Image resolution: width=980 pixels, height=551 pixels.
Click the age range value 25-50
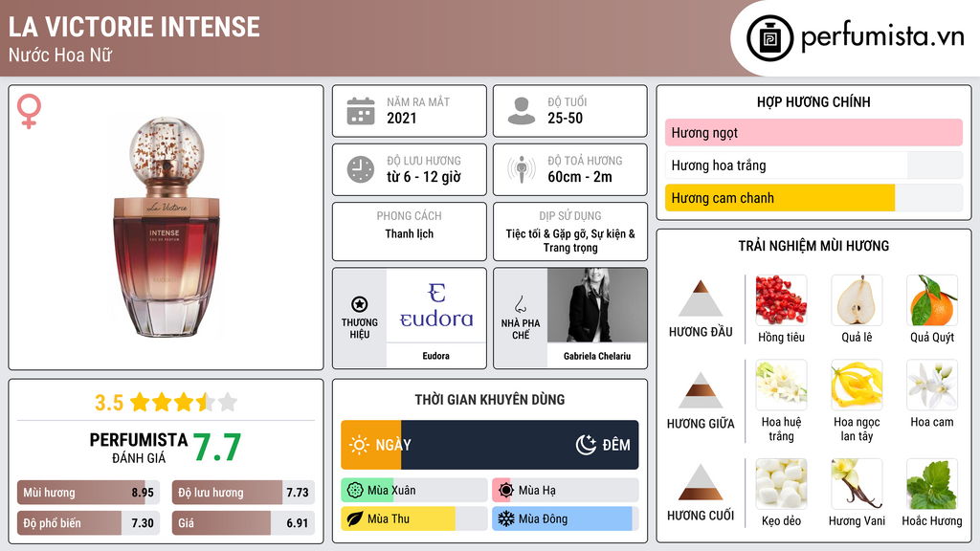(x=565, y=118)
